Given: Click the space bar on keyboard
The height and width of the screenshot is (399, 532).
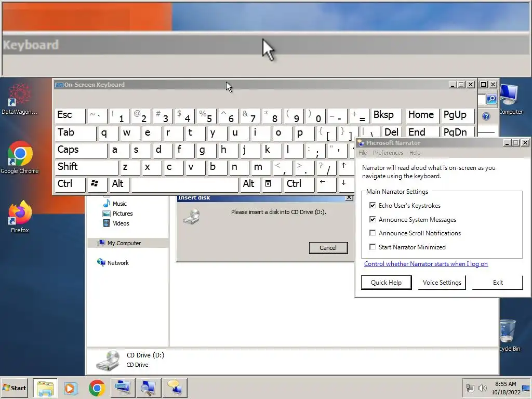Looking at the screenshot, I should (x=184, y=184).
